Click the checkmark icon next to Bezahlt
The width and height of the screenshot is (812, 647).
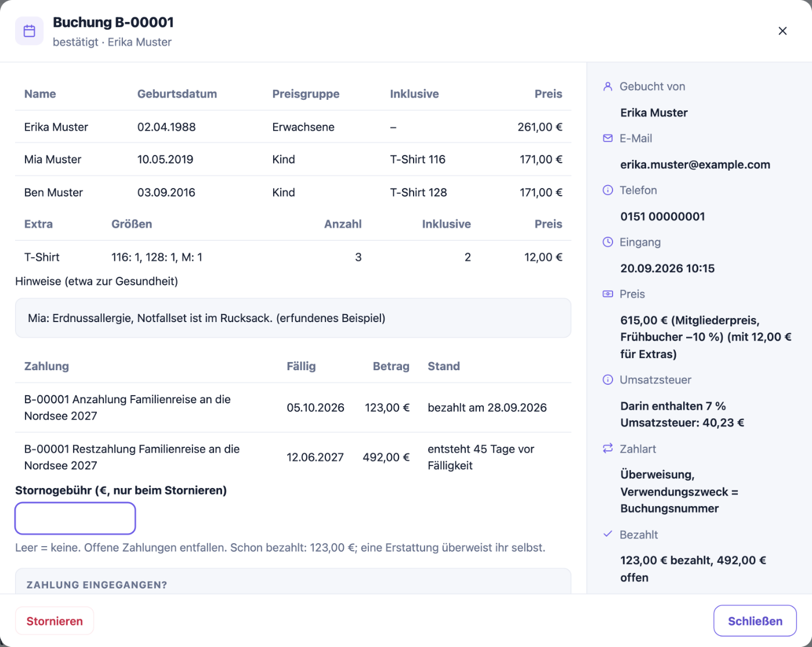(x=608, y=534)
